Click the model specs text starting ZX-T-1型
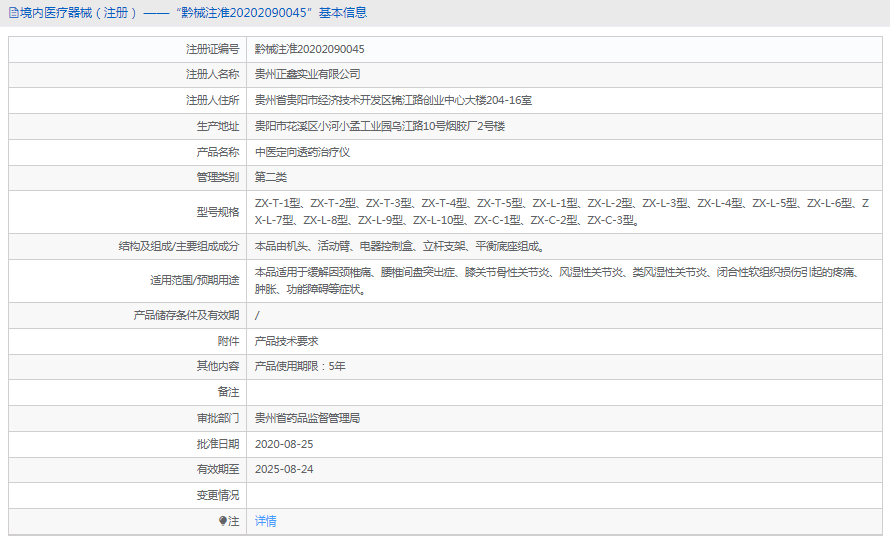This screenshot has height=544, width=890. [x=561, y=211]
